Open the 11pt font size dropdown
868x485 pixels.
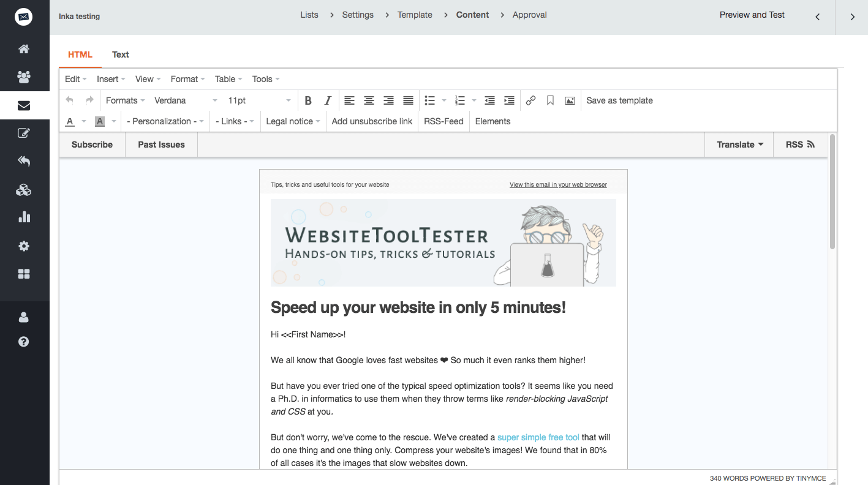pos(259,100)
